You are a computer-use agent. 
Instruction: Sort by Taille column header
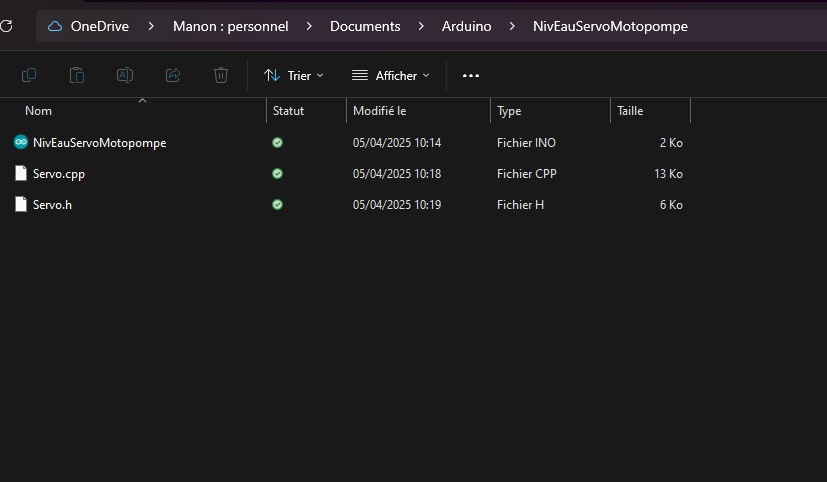pyautogui.click(x=631, y=111)
